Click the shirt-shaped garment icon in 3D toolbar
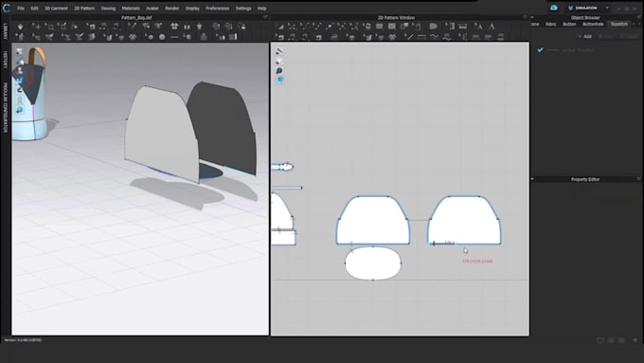Screen dimensions: 644x363 coord(174,27)
